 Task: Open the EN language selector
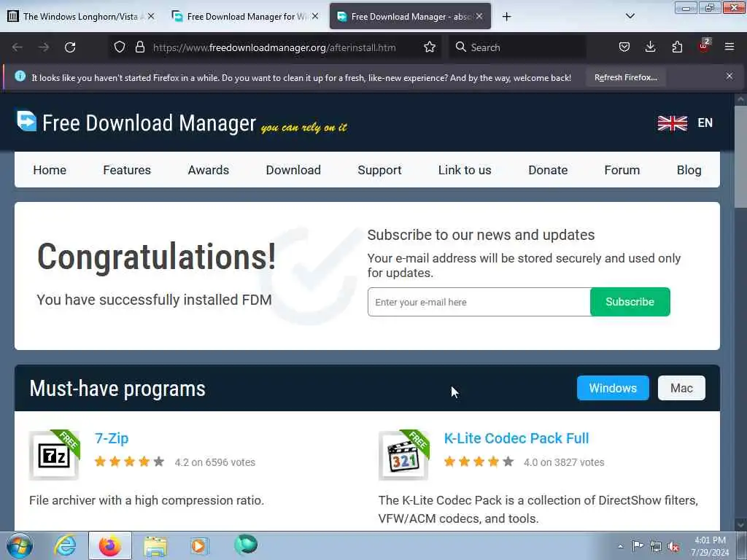pos(705,122)
